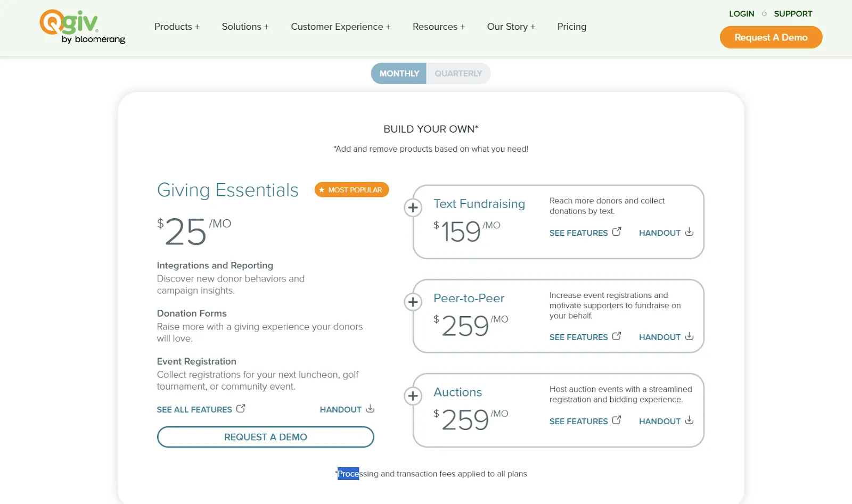
Task: Add Auctions with its plus icon
Action: click(413, 396)
